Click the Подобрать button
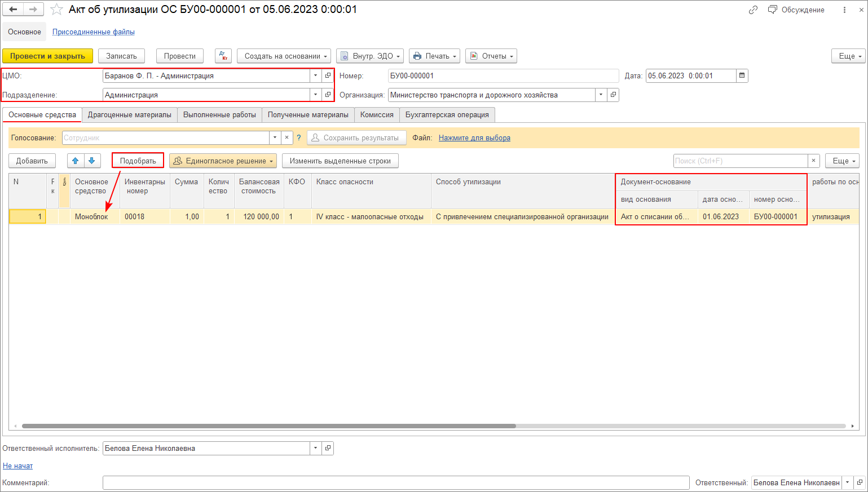 138,161
